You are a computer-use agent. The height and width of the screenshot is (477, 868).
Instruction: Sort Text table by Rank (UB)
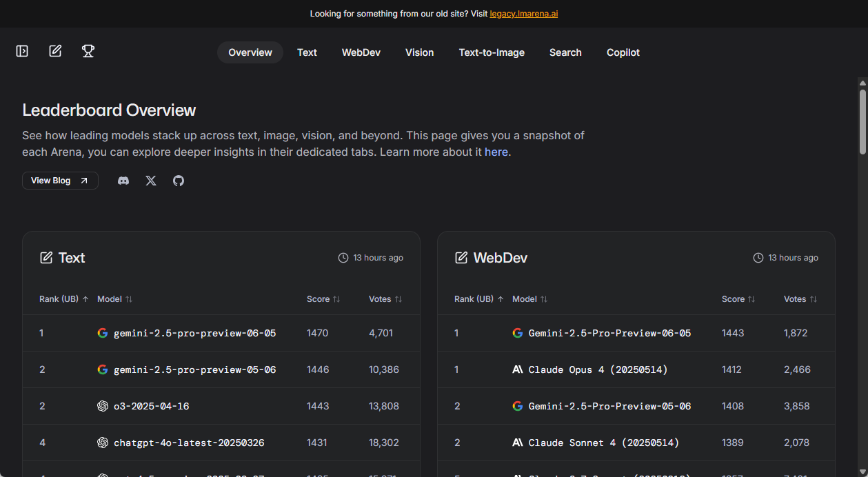[64, 299]
